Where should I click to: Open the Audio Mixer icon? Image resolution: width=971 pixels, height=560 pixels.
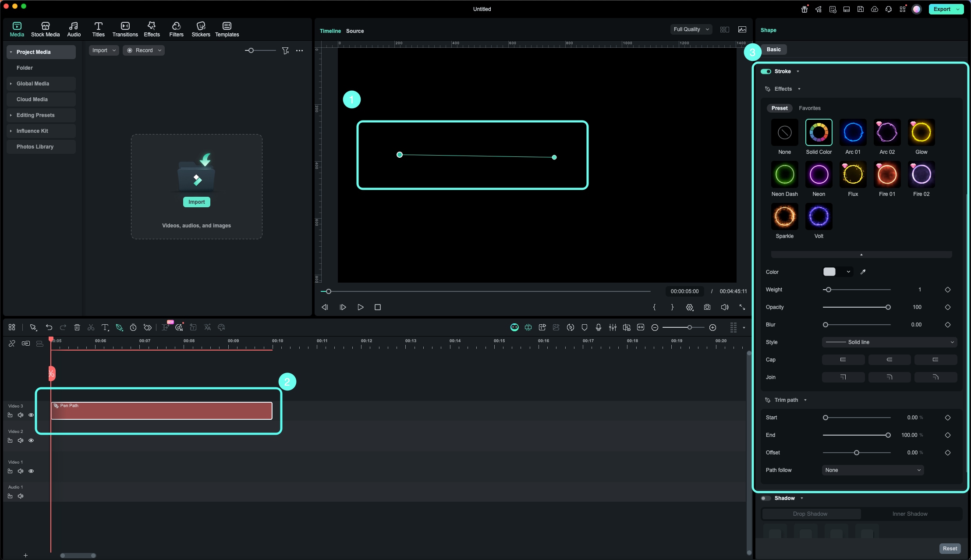pos(613,327)
